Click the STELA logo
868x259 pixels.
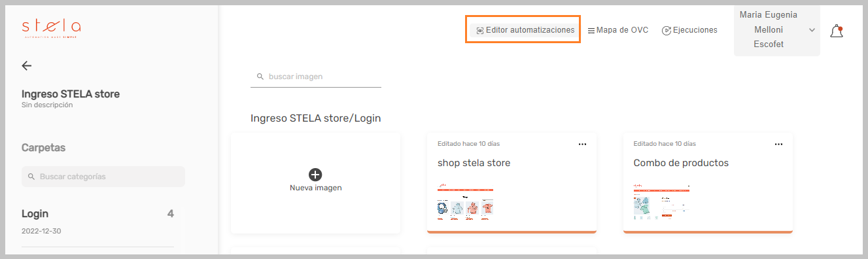pos(51,29)
